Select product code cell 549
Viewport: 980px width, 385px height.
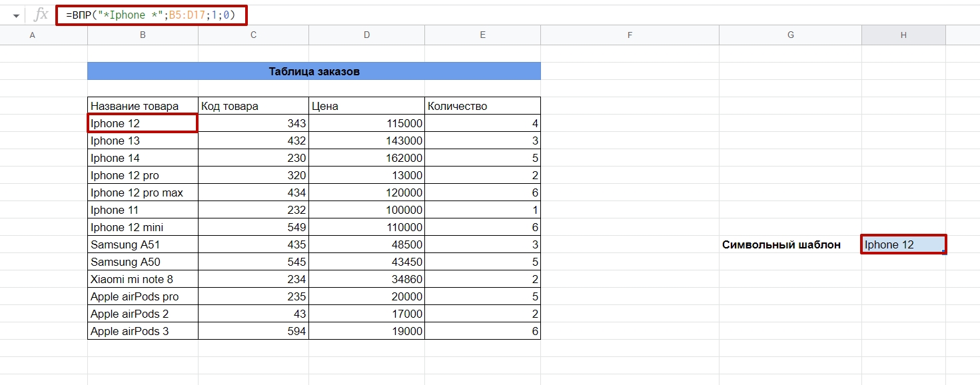pyautogui.click(x=253, y=227)
